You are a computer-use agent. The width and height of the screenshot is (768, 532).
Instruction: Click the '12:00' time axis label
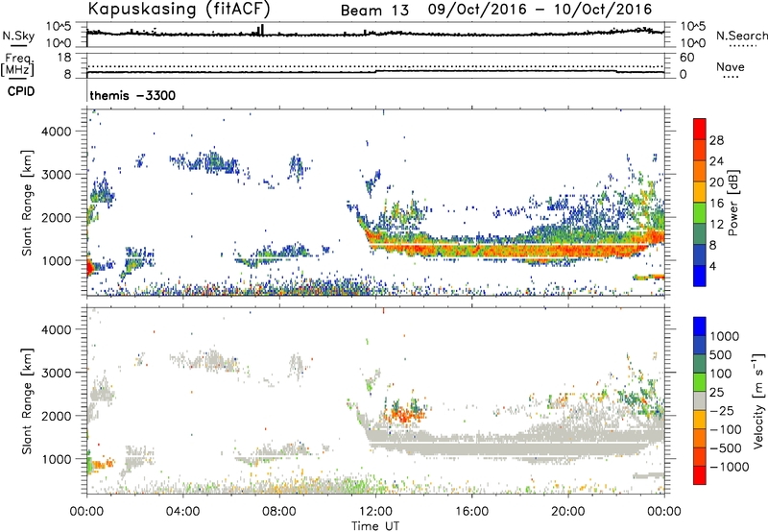(x=375, y=512)
